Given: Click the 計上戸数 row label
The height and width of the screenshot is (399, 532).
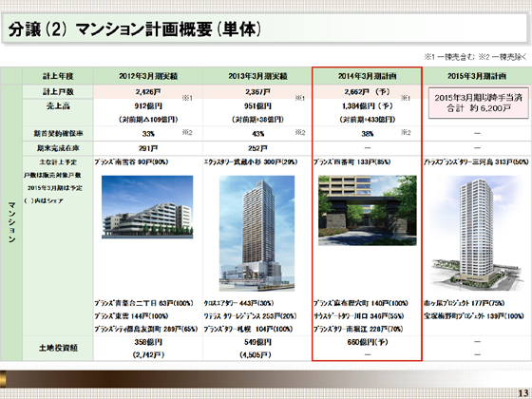Looking at the screenshot, I should pyautogui.click(x=58, y=92).
